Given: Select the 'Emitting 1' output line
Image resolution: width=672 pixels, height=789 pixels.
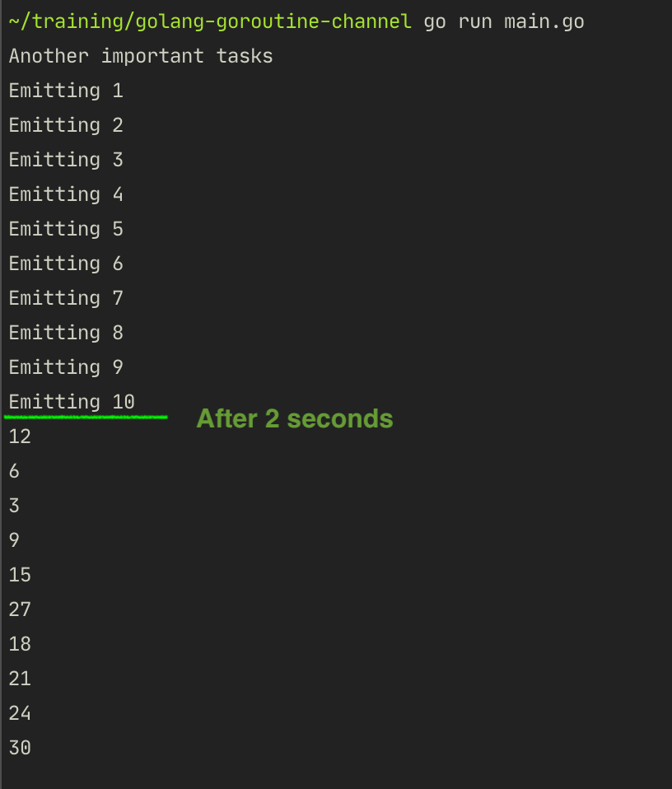Looking at the screenshot, I should [66, 91].
